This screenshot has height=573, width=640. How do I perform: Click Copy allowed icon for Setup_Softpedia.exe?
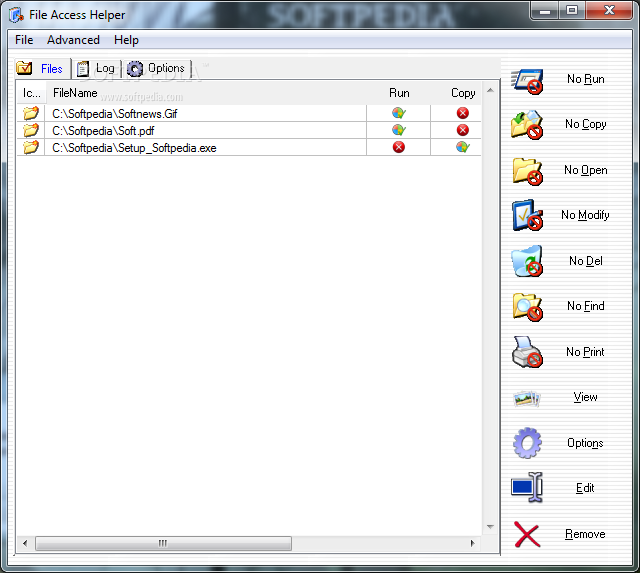[463, 147]
